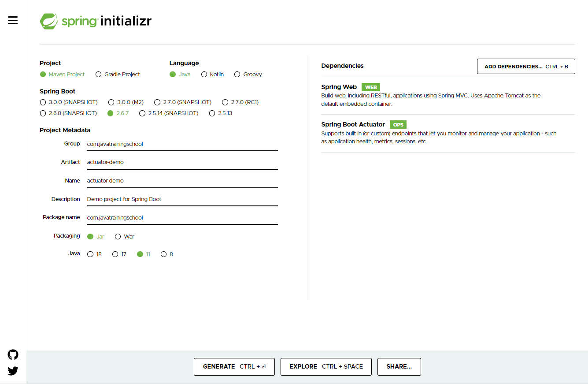Open the GitHub icon link
Viewport: 588px width, 384px height.
[x=13, y=354]
